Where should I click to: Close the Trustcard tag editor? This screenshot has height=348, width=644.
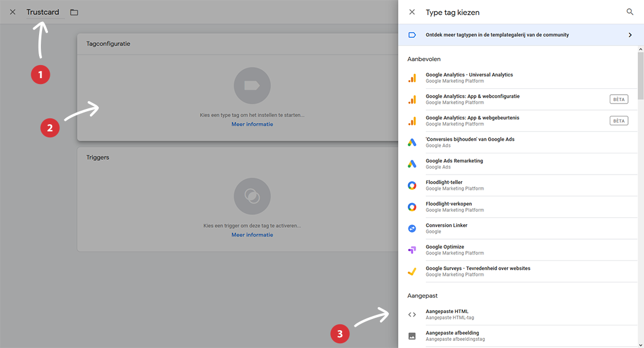point(12,12)
